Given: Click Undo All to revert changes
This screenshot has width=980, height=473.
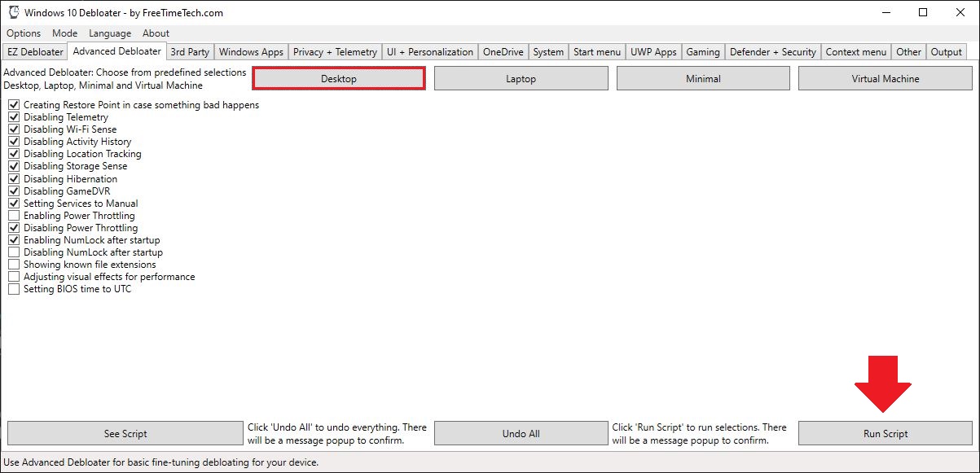Looking at the screenshot, I should [521, 433].
